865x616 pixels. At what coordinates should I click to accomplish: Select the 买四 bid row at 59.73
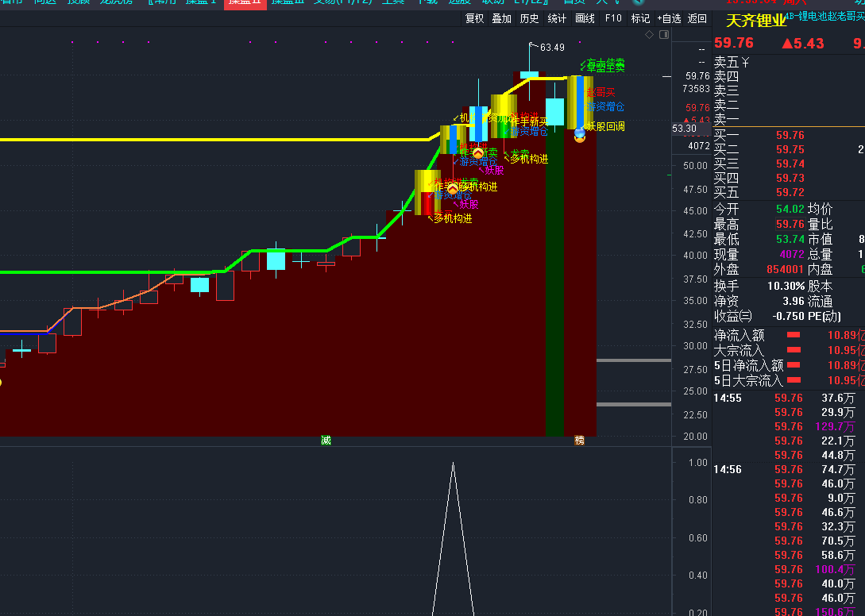point(789,178)
